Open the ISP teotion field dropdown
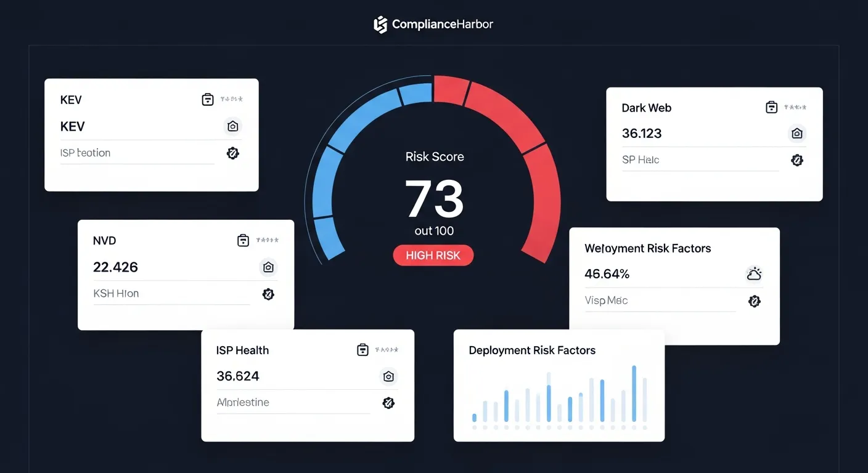Viewport: 868px width, 473px height. [x=137, y=153]
